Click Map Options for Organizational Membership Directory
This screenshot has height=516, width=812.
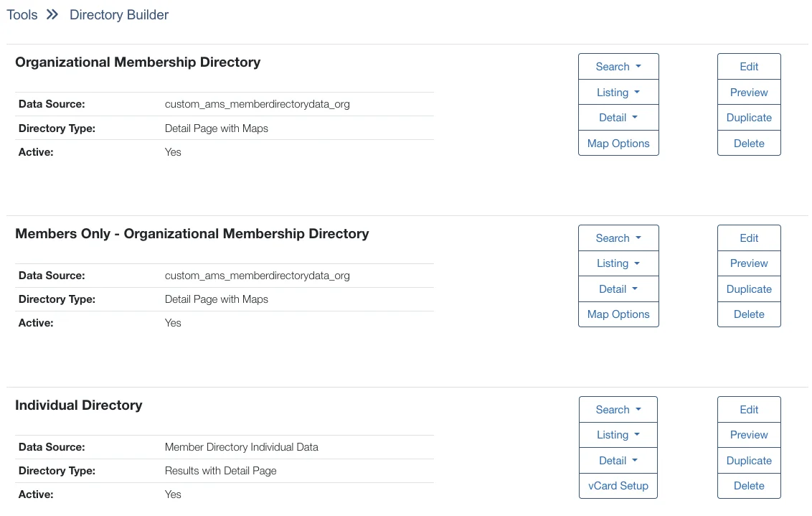coord(618,143)
